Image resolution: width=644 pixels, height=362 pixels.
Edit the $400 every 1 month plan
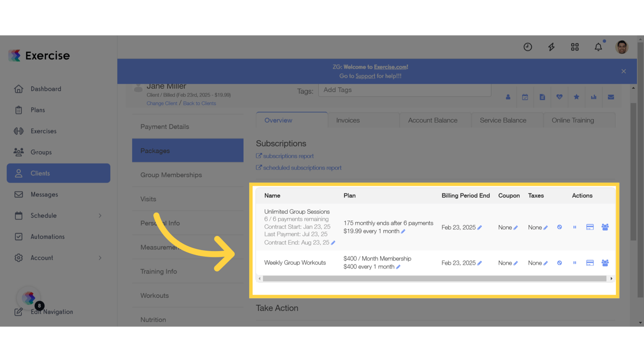(398, 267)
